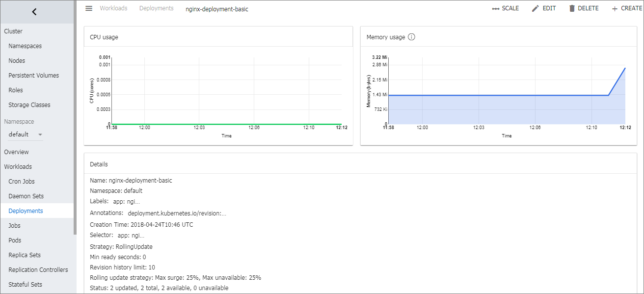This screenshot has width=644, height=294.
Task: Go to the Deployments breadcrumb link
Action: (156, 8)
